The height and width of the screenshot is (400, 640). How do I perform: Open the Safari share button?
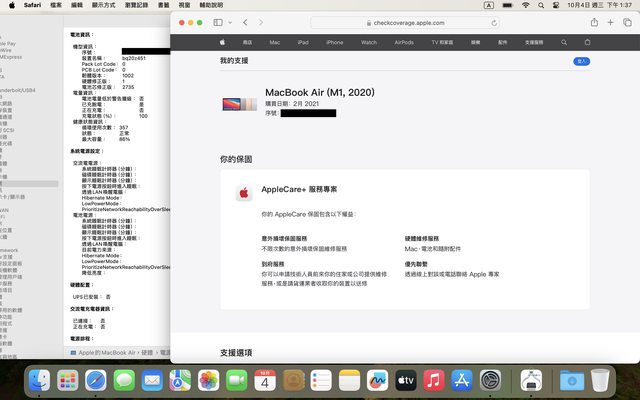(594, 22)
